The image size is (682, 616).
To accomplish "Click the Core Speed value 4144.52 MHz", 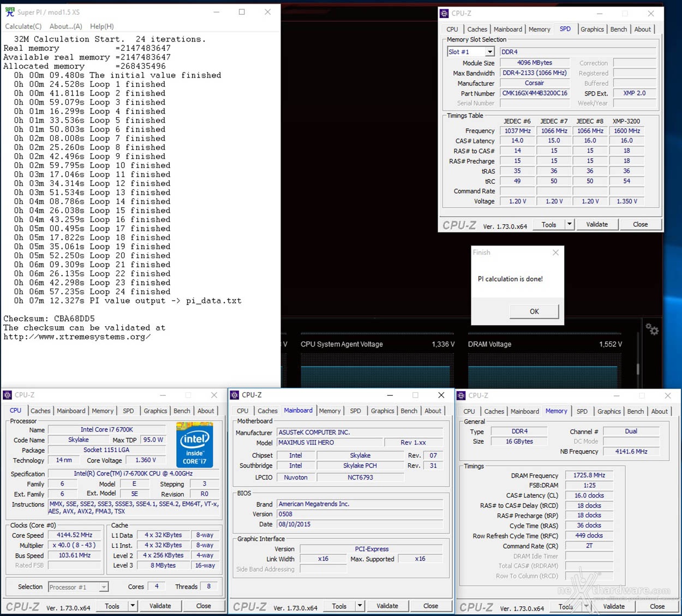I will click(75, 535).
